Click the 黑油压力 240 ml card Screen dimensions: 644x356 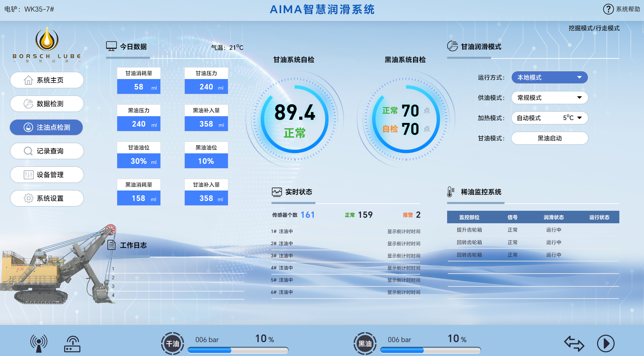point(139,118)
